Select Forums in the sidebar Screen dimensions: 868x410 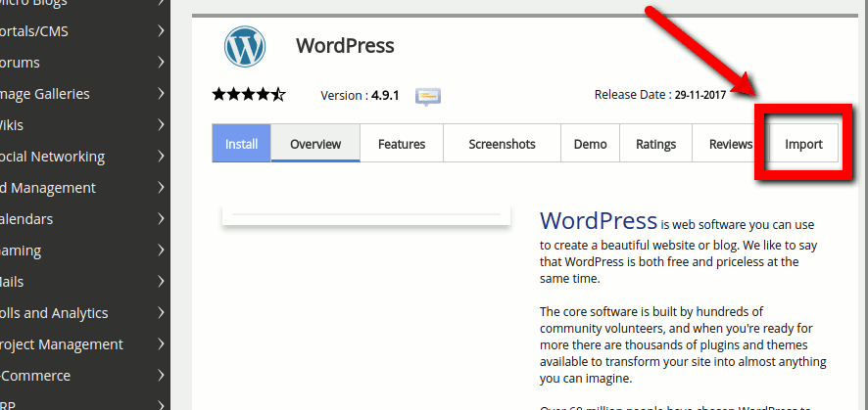pyautogui.click(x=20, y=63)
